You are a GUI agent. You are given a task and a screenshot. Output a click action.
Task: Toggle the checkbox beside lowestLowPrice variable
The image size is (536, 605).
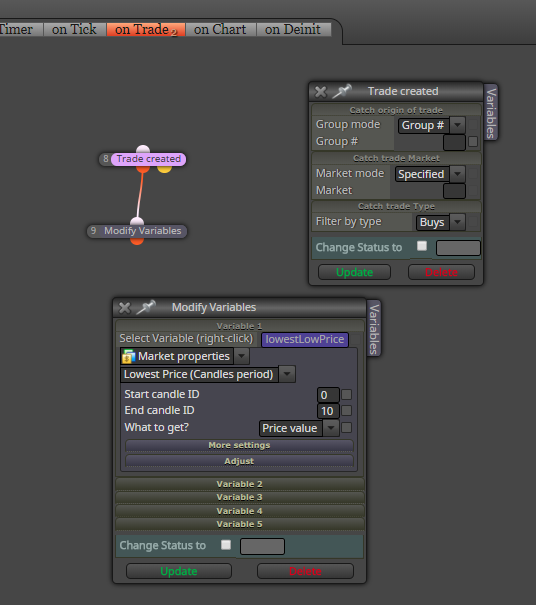pyautogui.click(x=355, y=340)
